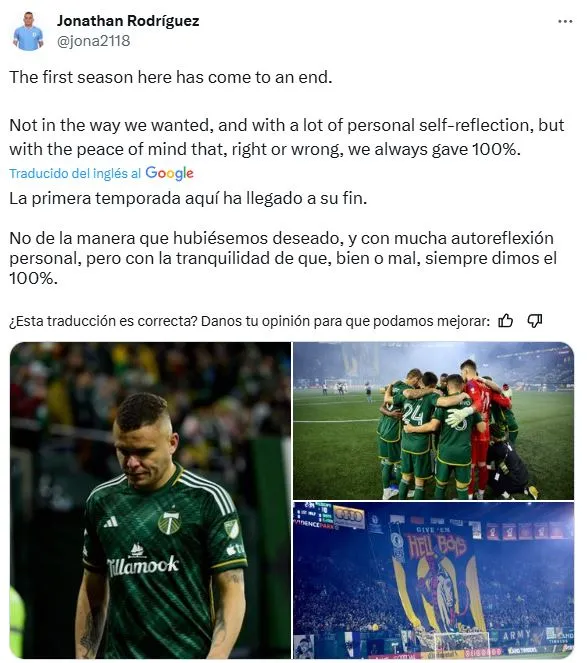Click the scoreboard in the stadium tifo photo
The height and width of the screenshot is (663, 587).
[x=315, y=515]
